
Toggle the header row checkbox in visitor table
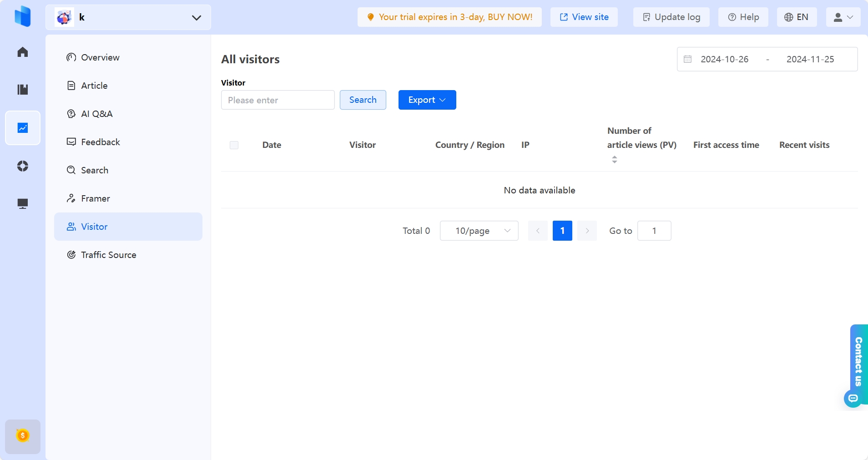234,145
